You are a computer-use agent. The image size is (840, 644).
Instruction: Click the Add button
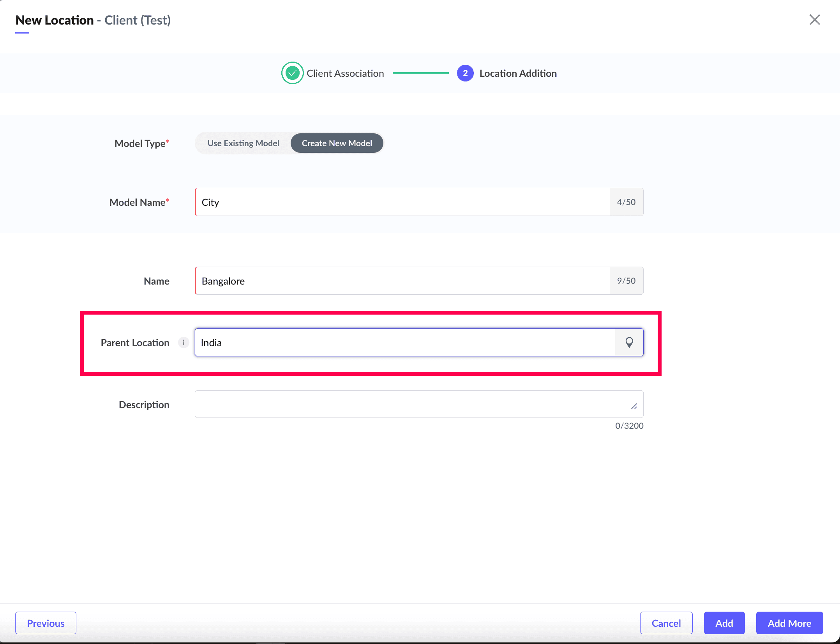click(724, 623)
